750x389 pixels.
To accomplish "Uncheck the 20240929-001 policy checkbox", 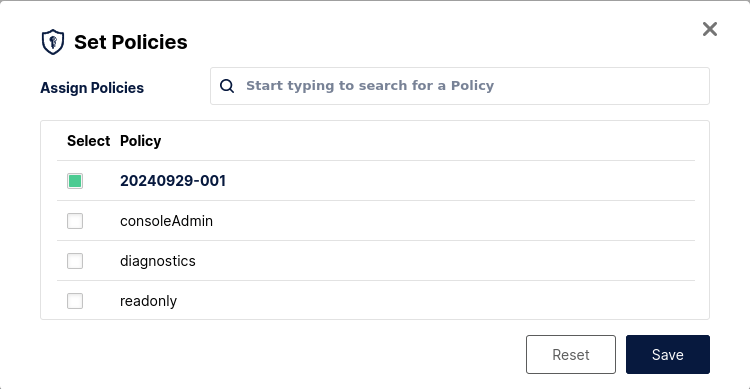I will (75, 181).
